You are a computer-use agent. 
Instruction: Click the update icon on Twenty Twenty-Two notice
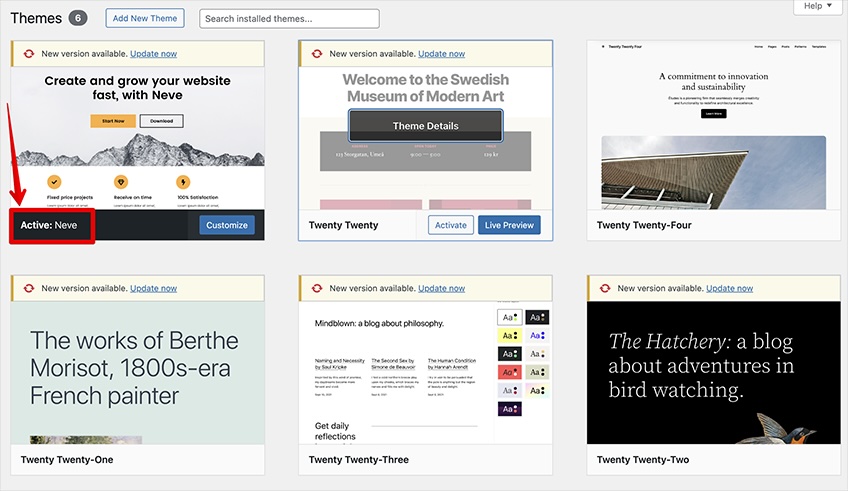pyautogui.click(x=605, y=288)
